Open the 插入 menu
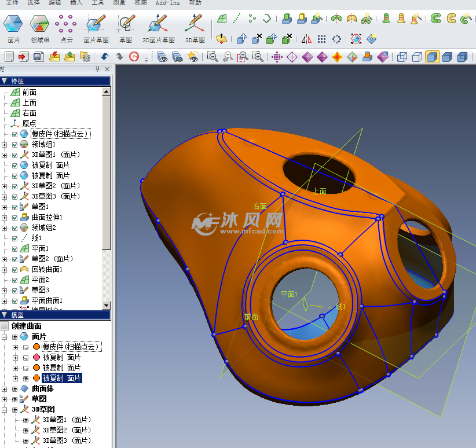The width and height of the screenshot is (476, 448). pyautogui.click(x=76, y=3)
